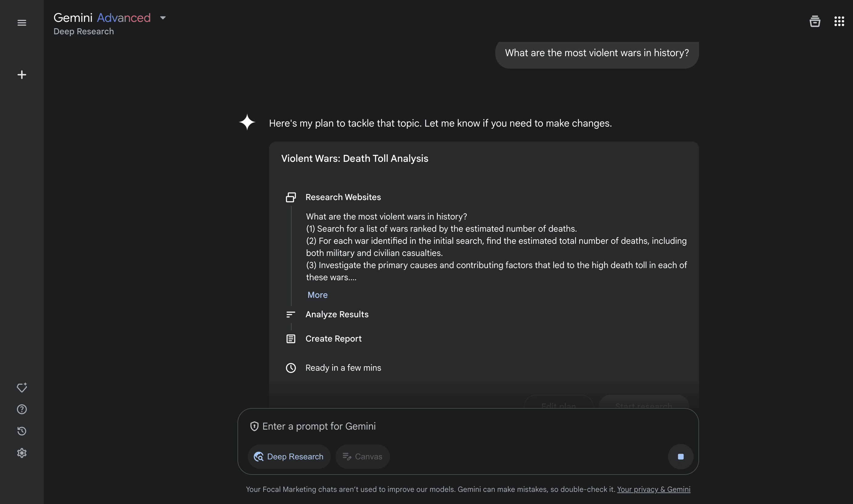Image resolution: width=853 pixels, height=504 pixels.
Task: Expand the Research Websites step
Action: tap(343, 197)
